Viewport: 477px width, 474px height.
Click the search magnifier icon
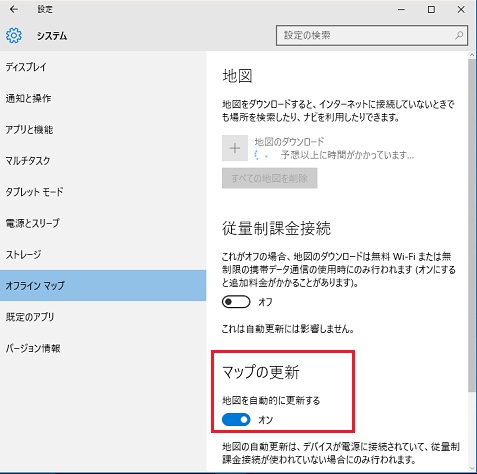tap(459, 35)
